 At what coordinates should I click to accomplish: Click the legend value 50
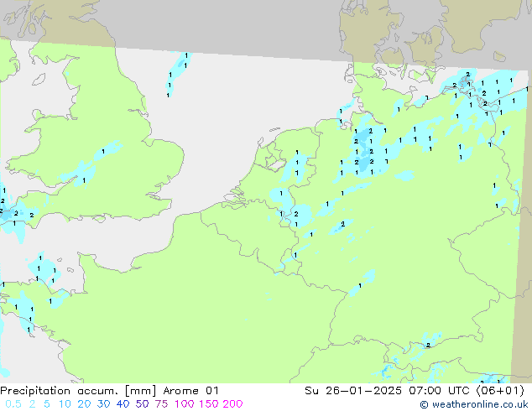(x=142, y=404)
